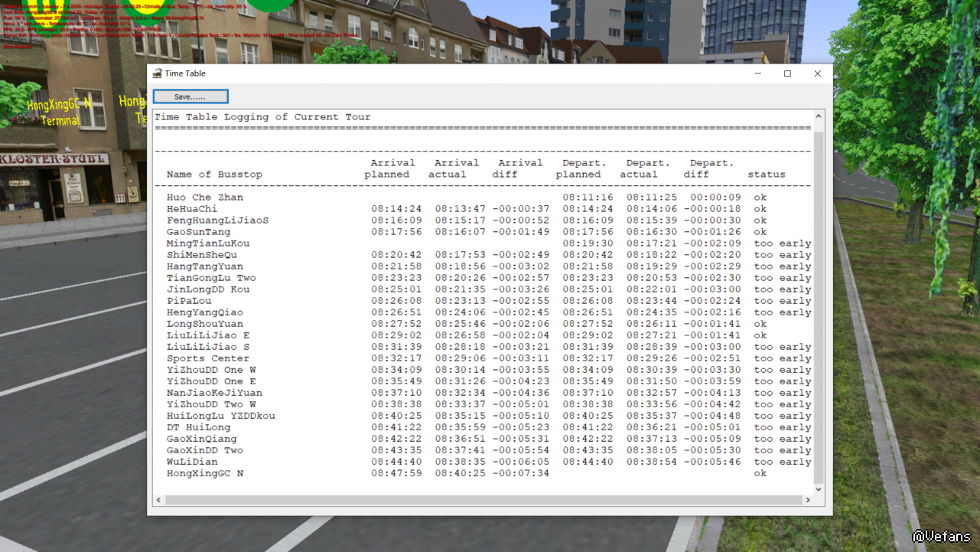Minimize the Time Table window
The width and height of the screenshot is (980, 552).
click(x=757, y=73)
